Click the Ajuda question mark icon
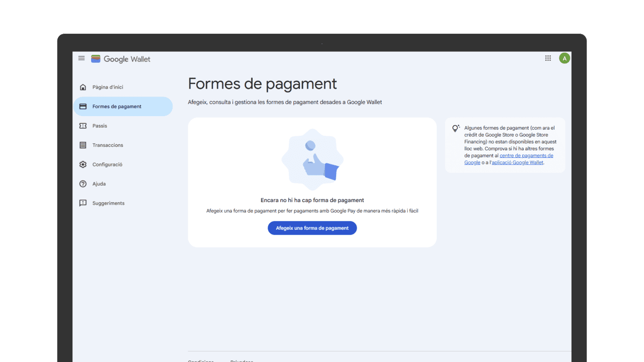The height and width of the screenshot is (362, 644). click(83, 184)
